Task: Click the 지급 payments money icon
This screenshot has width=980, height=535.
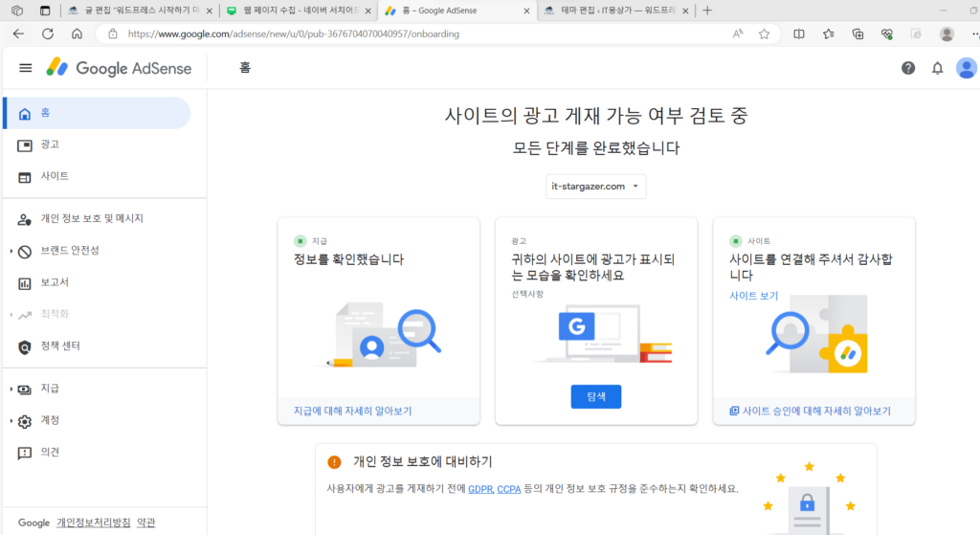Action: coord(24,390)
